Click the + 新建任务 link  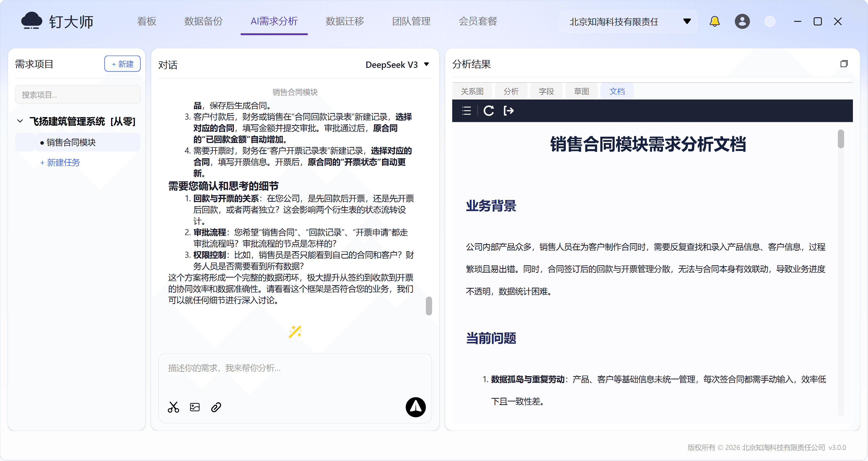[60, 163]
